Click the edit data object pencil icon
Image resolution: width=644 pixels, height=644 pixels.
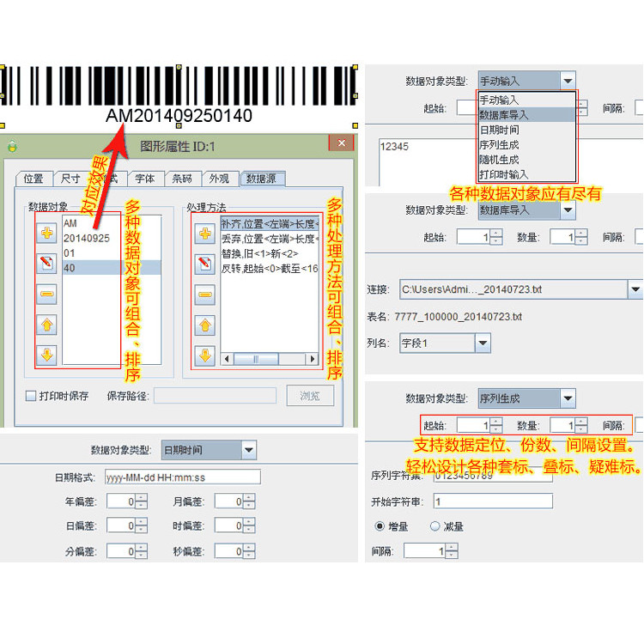pyautogui.click(x=46, y=263)
